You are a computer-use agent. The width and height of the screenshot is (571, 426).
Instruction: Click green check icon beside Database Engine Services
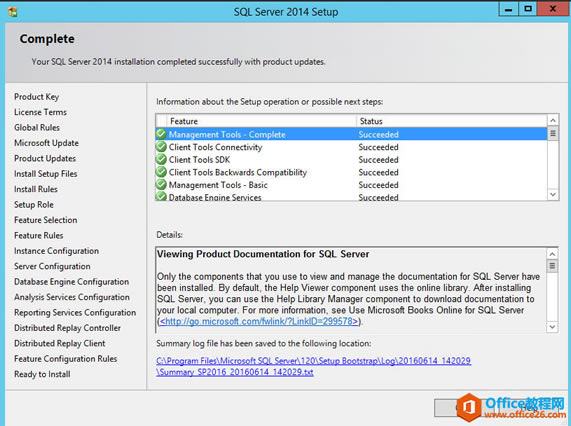161,196
